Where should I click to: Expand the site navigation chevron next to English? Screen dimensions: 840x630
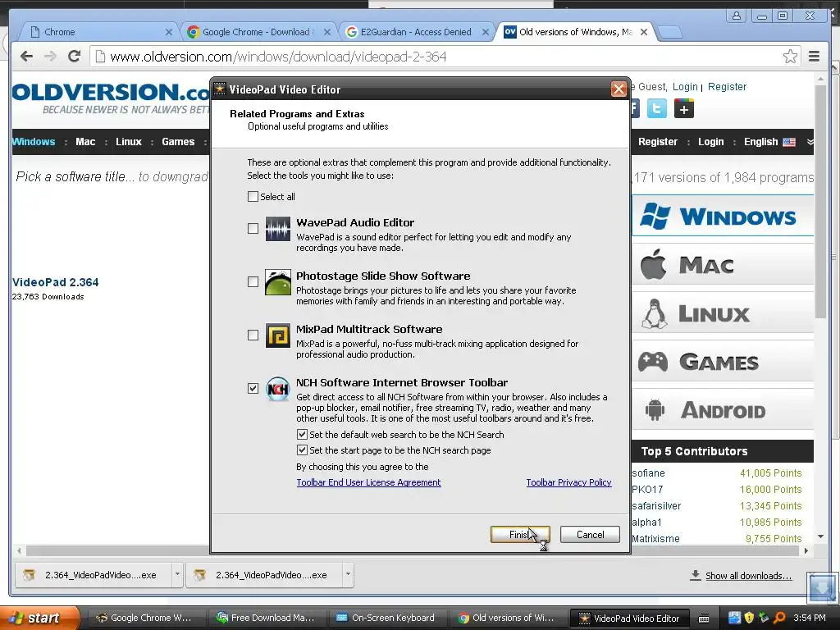point(810,142)
